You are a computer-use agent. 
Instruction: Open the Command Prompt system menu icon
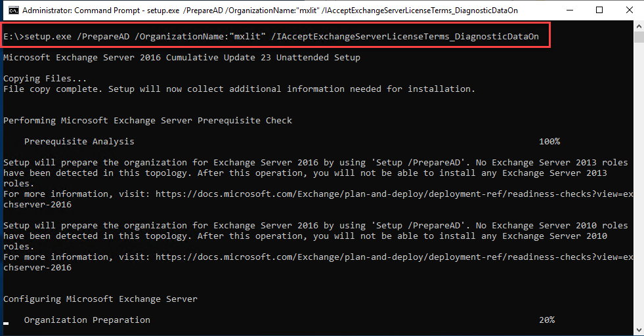tap(11, 10)
